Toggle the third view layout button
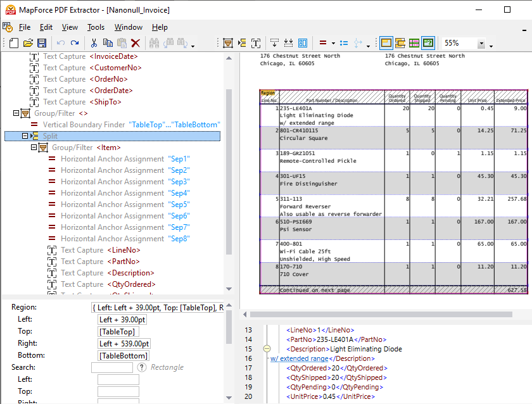Screen dimensions: 532x404 [414, 43]
